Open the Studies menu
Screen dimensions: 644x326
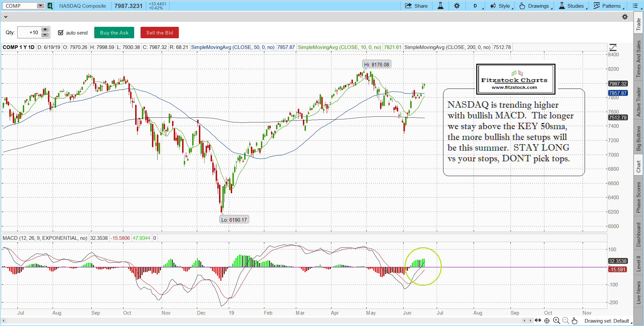572,6
